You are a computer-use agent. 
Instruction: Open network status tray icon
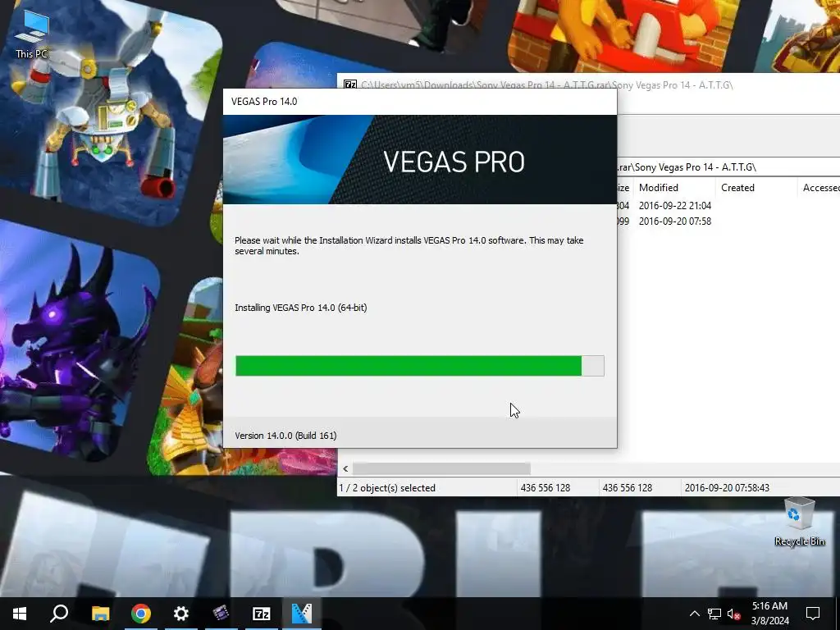[714, 614]
